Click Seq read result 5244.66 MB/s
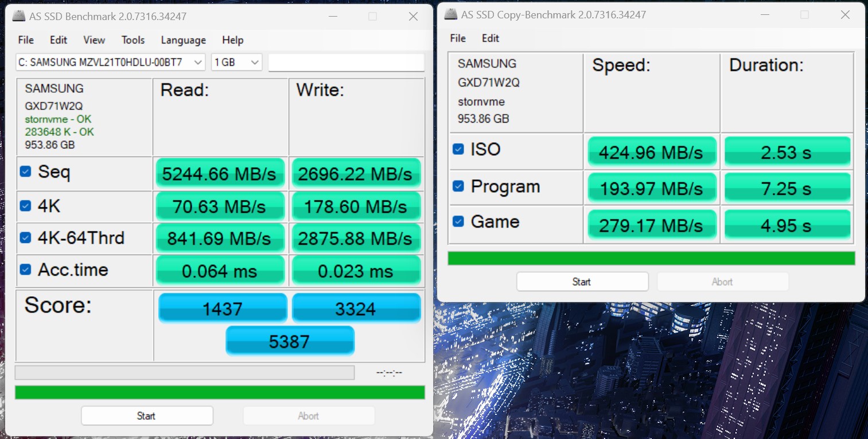Viewport: 868px width, 439px height. click(x=220, y=174)
